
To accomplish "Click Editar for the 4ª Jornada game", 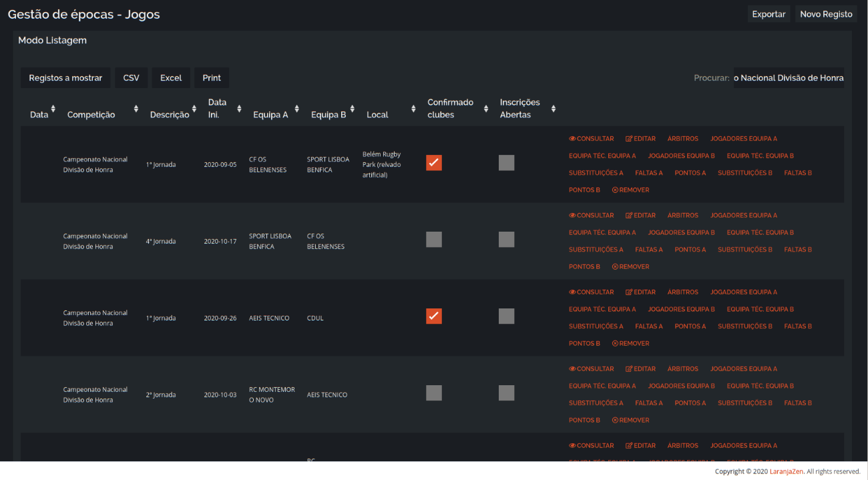I will [x=640, y=216].
